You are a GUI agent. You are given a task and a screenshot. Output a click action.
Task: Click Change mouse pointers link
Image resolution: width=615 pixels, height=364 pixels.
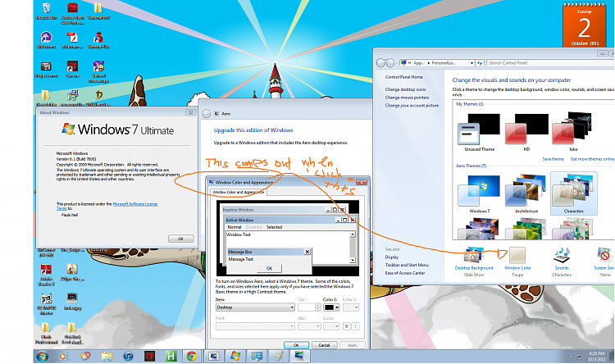tap(407, 98)
